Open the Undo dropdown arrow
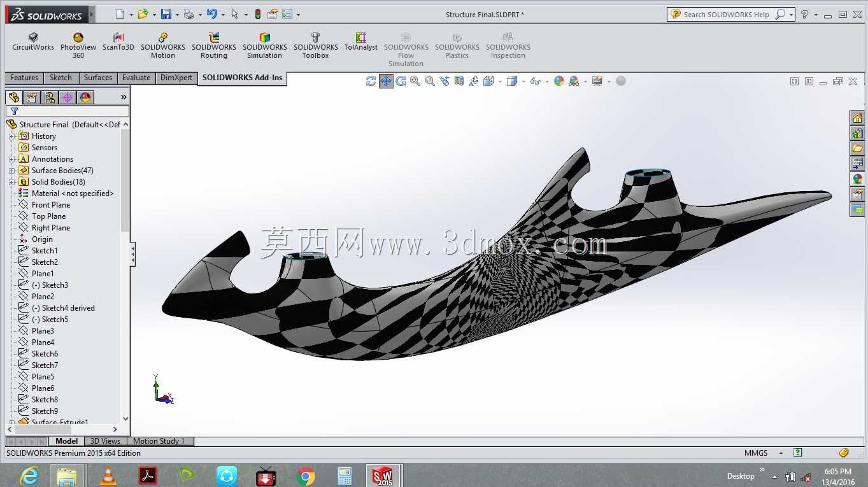 (x=223, y=15)
